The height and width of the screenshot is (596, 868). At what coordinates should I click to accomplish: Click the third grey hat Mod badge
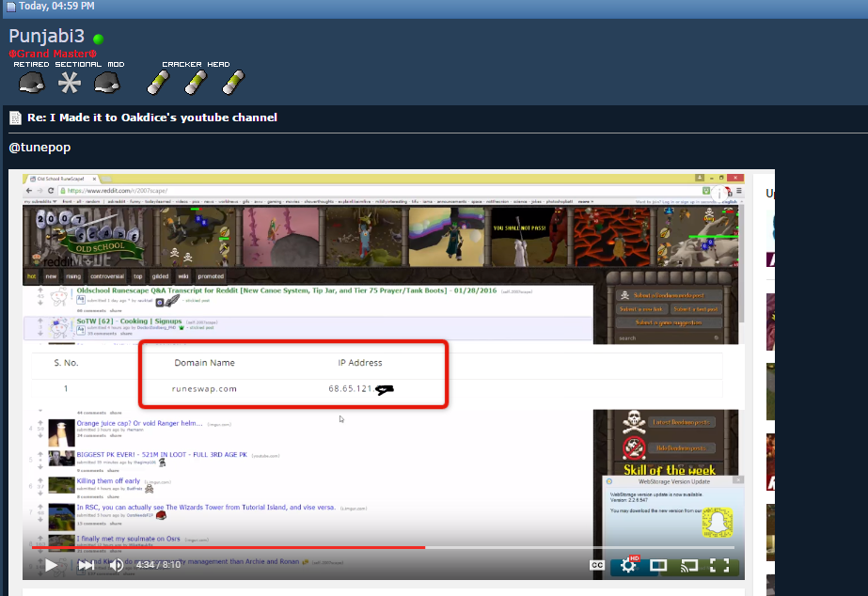click(x=107, y=84)
